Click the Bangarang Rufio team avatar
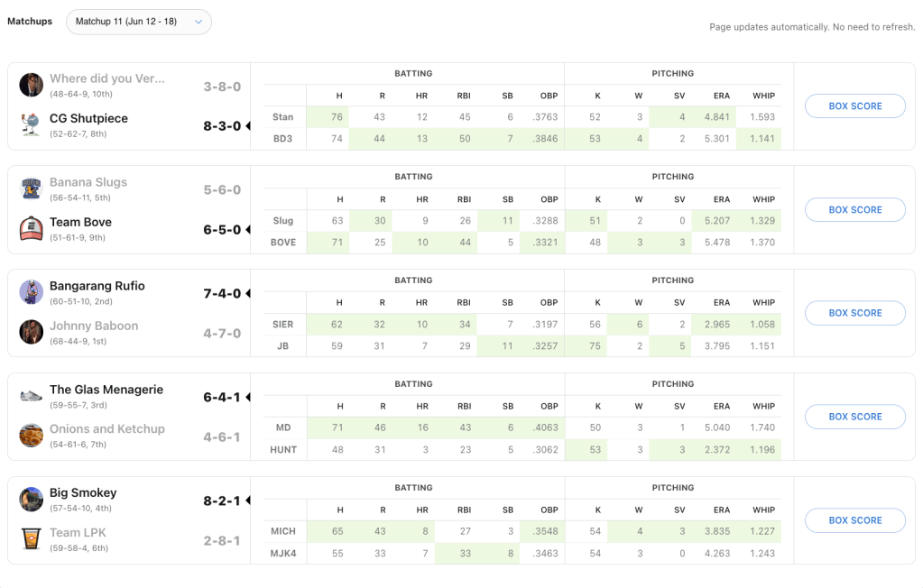Image resolution: width=923 pixels, height=588 pixels. point(32,292)
